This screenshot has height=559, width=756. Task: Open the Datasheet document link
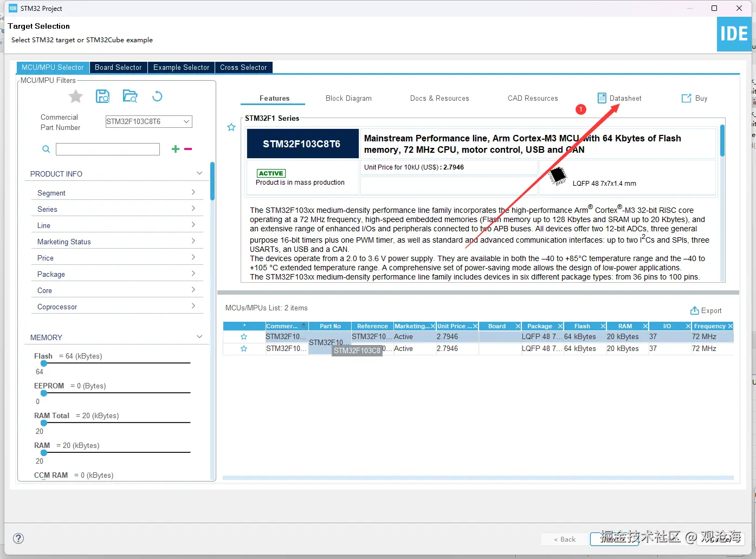pyautogui.click(x=619, y=98)
